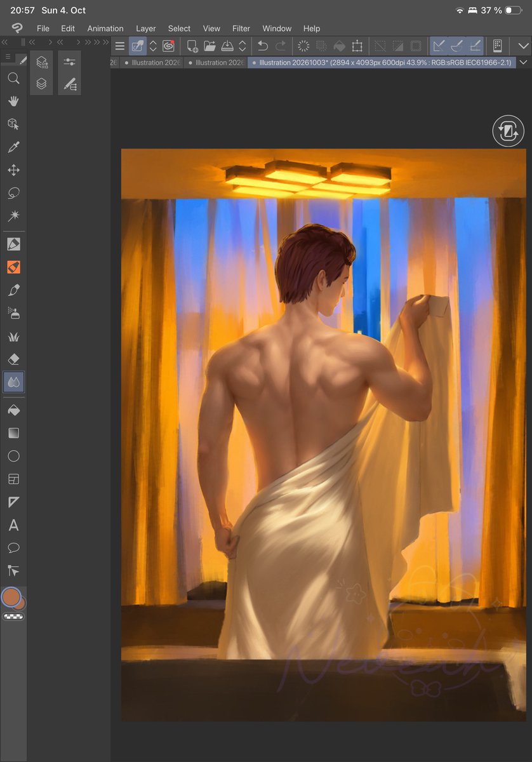
Task: Open Clip Studio spiral icon with red dot
Action: pos(168,46)
